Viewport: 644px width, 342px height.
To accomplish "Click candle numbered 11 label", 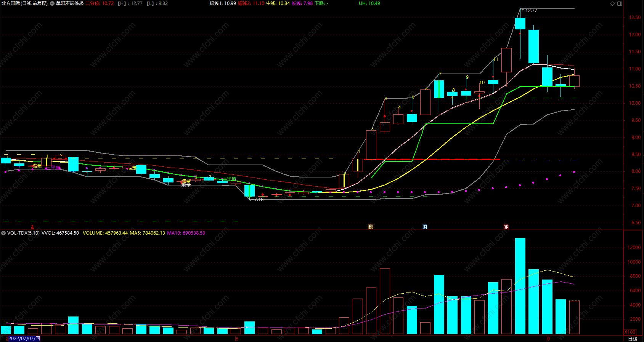I will pos(496,59).
